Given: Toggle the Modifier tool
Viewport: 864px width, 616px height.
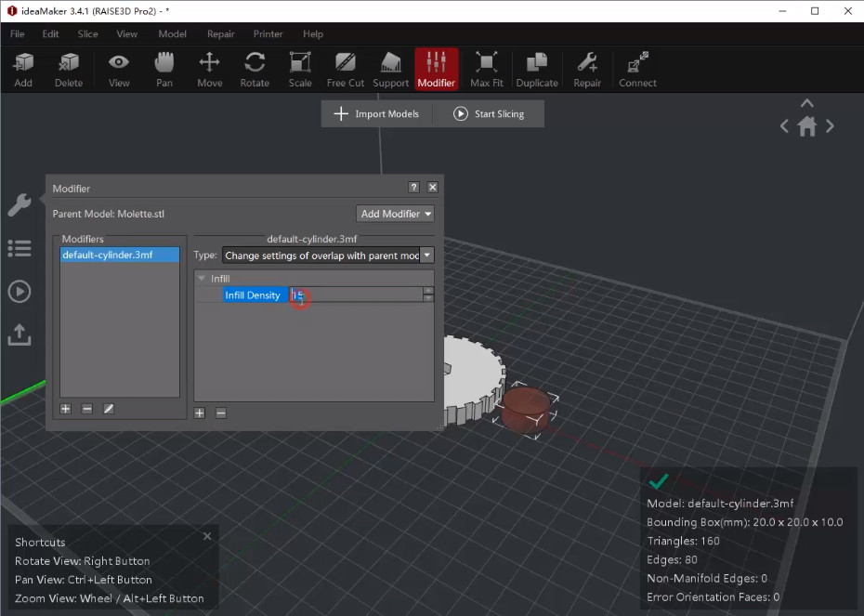Looking at the screenshot, I should (x=437, y=69).
